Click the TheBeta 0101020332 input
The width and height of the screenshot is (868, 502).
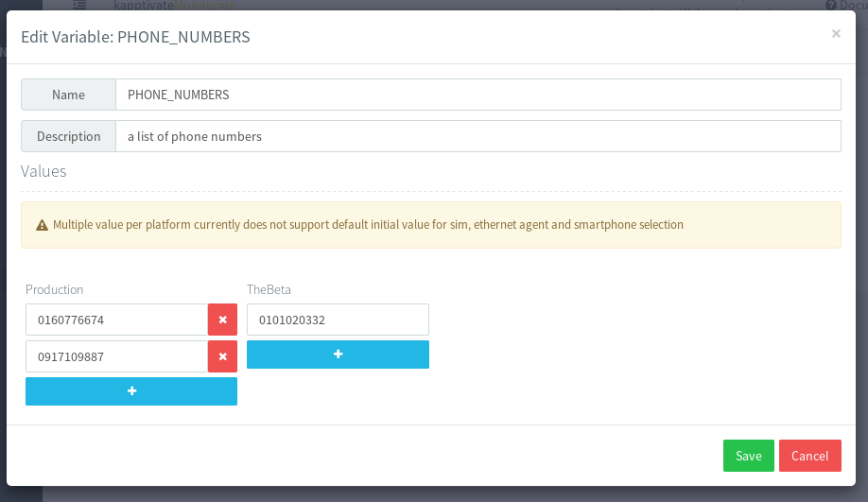(x=338, y=320)
